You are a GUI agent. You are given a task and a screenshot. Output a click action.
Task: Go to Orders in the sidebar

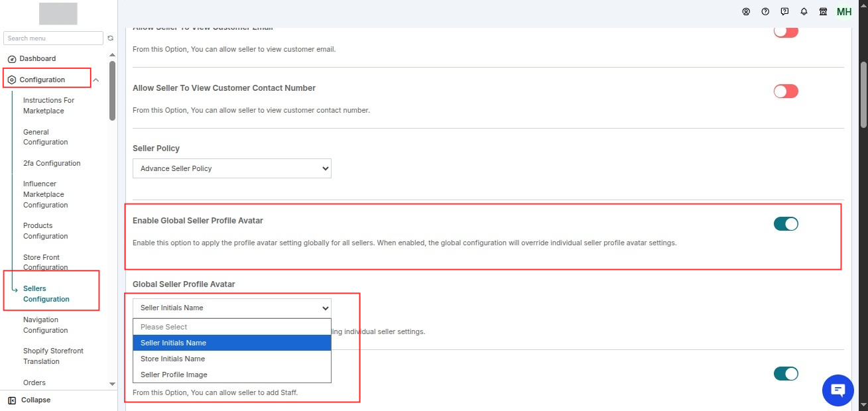(x=34, y=382)
